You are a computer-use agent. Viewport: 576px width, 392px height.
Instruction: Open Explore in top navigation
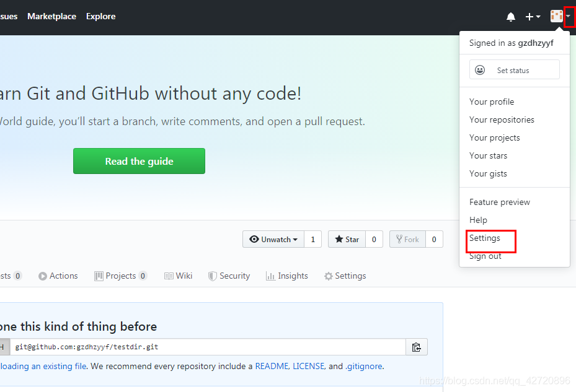tap(100, 17)
